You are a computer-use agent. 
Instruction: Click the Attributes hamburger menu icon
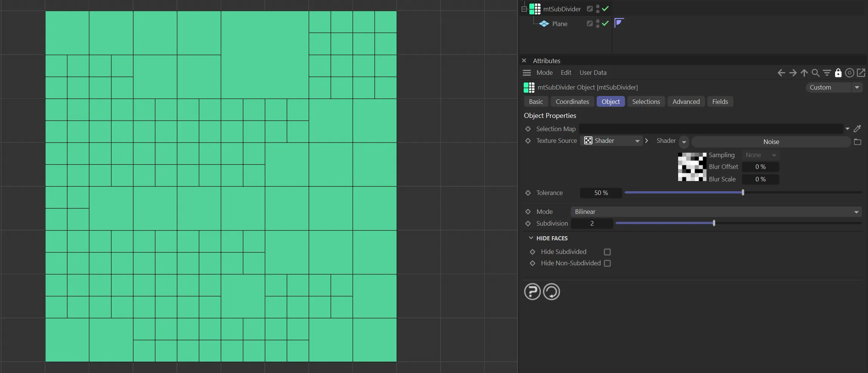(526, 73)
